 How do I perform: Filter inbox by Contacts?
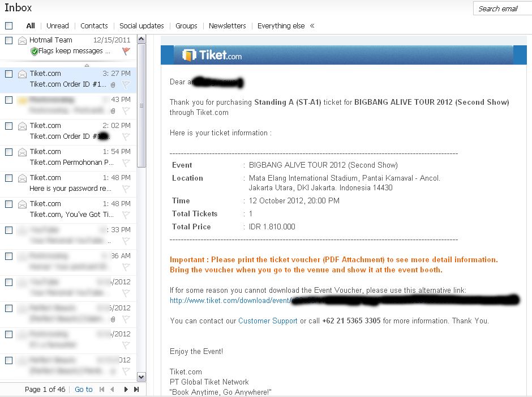(94, 26)
